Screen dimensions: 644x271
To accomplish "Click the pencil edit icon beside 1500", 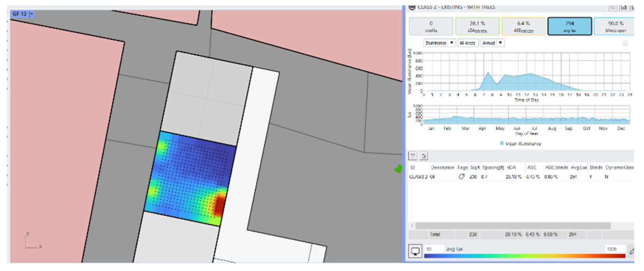I will pyautogui.click(x=631, y=251).
